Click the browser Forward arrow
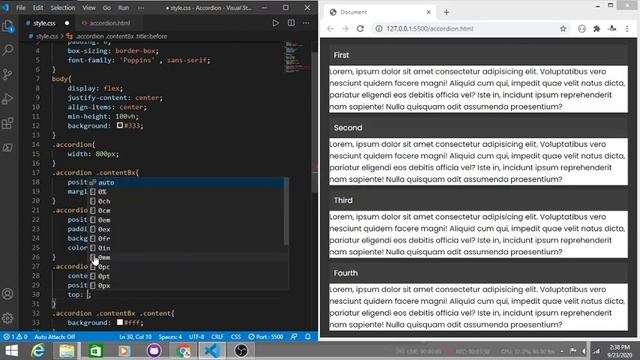640x360 pixels. [x=345, y=29]
